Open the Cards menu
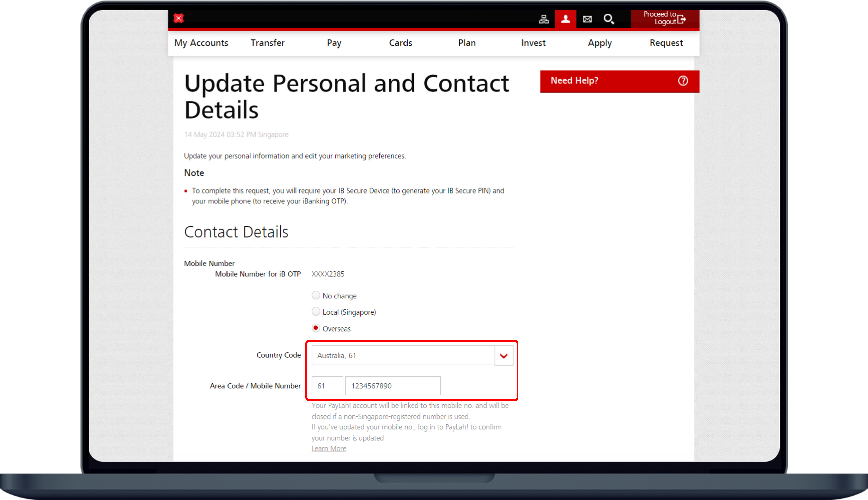Viewport: 868px width, 500px height. pos(400,43)
